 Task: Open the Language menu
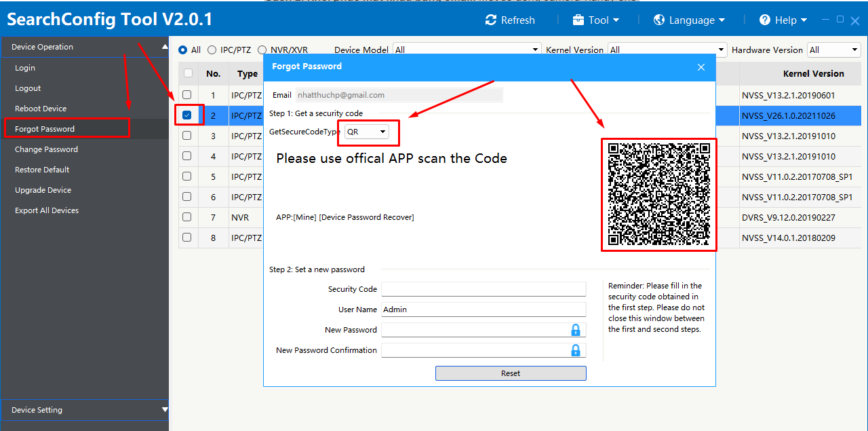[x=689, y=20]
